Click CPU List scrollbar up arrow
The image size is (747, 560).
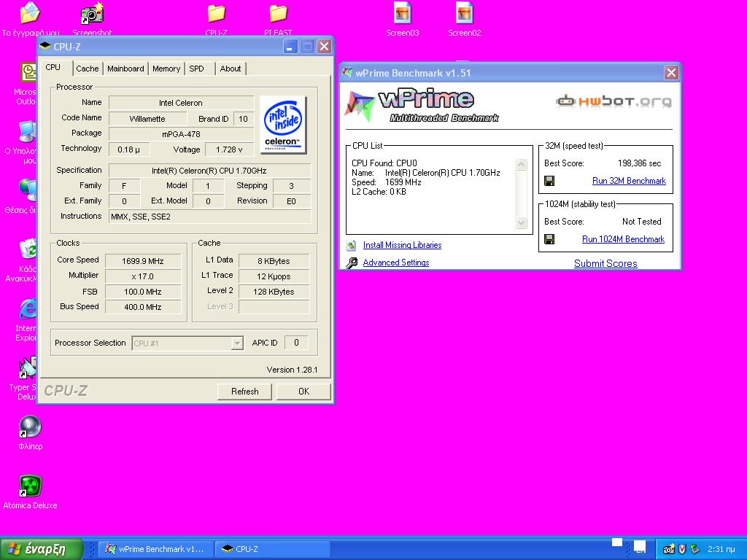pos(521,165)
